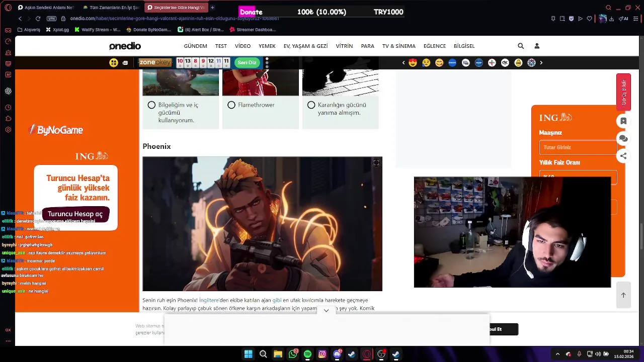Open the BİLGİSEL menu item
Screen dimensions: 644x362
point(464,46)
